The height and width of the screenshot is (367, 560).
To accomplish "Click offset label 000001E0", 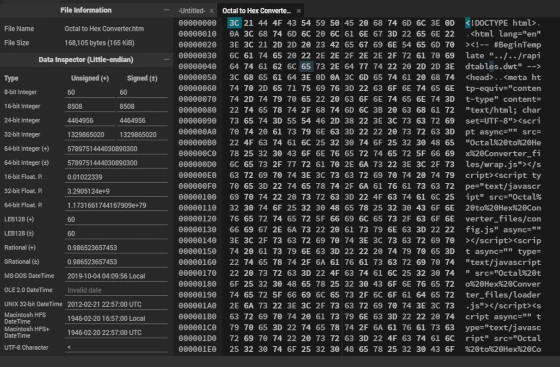I will 198,349.
